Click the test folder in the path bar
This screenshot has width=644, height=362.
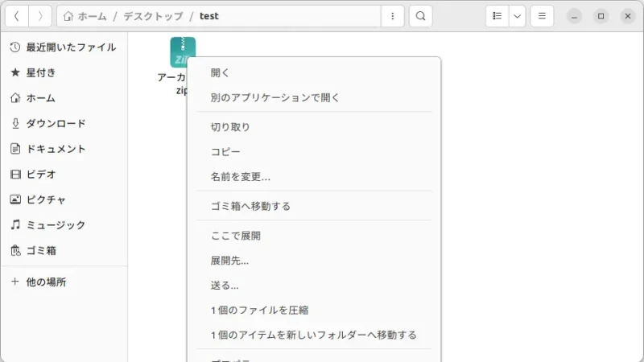[209, 16]
